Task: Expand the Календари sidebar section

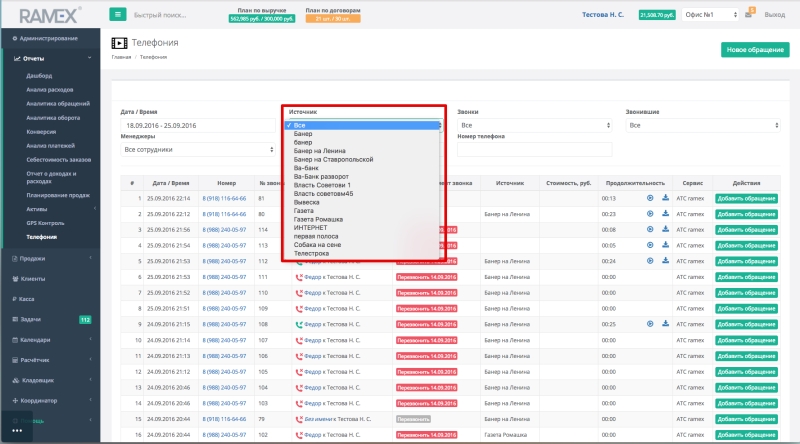Action: tap(90, 339)
